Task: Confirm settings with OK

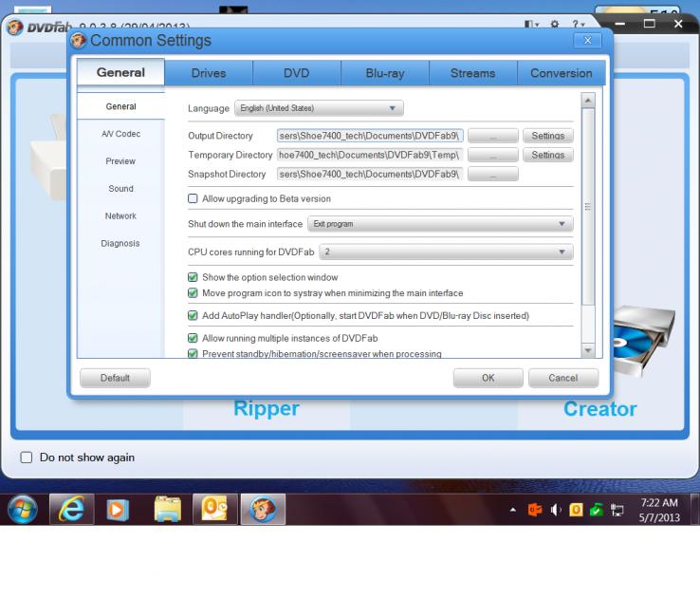Action: [488, 378]
